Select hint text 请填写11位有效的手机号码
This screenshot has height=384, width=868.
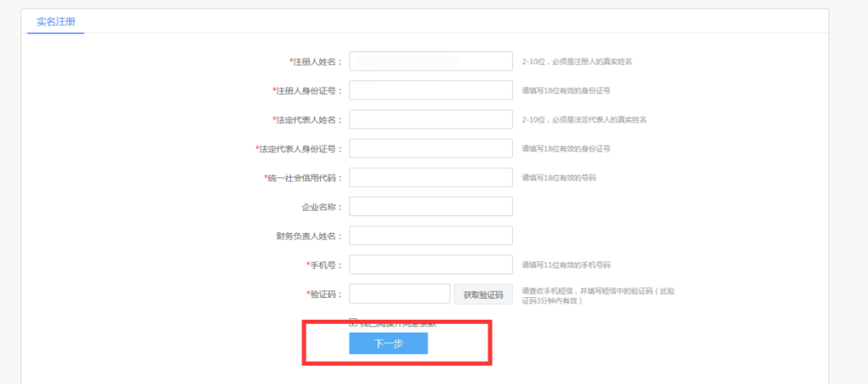pyautogui.click(x=566, y=265)
